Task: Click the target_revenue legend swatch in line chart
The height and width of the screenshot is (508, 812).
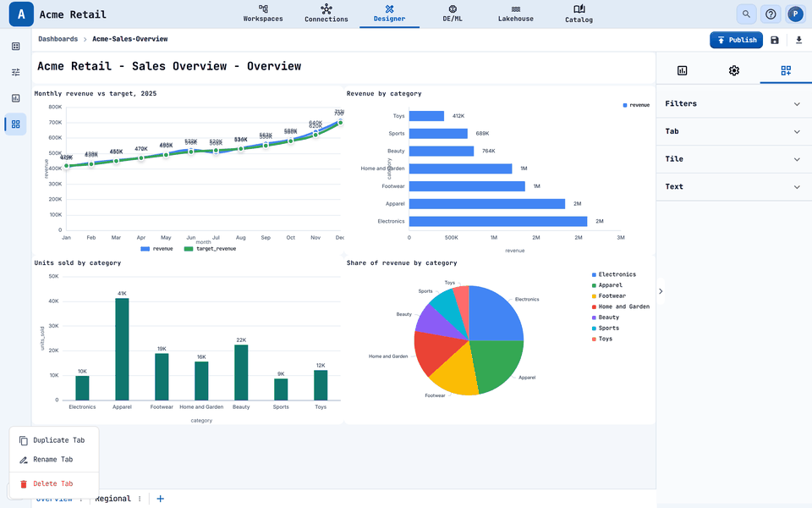Action: pyautogui.click(x=189, y=249)
